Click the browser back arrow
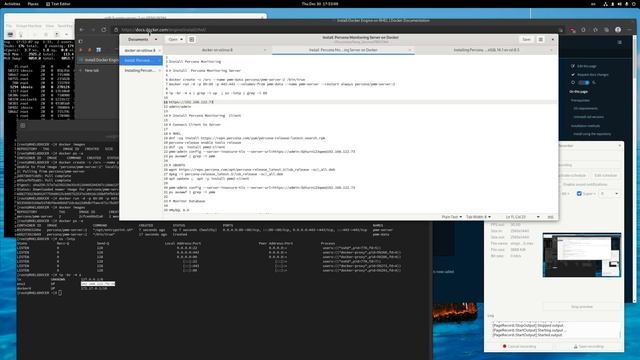The image size is (640, 360). 82,30
